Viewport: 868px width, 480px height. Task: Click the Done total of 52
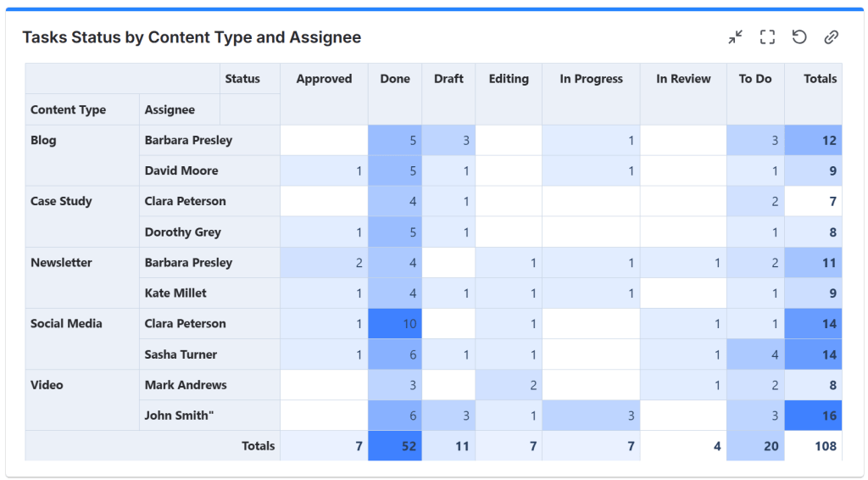pyautogui.click(x=409, y=446)
